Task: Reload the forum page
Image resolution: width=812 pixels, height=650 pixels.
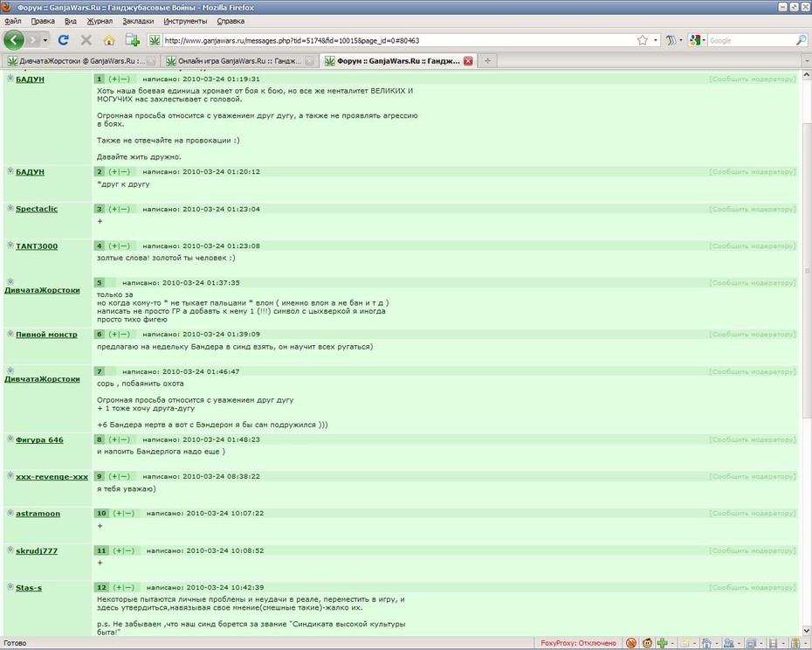Action: 64,40
